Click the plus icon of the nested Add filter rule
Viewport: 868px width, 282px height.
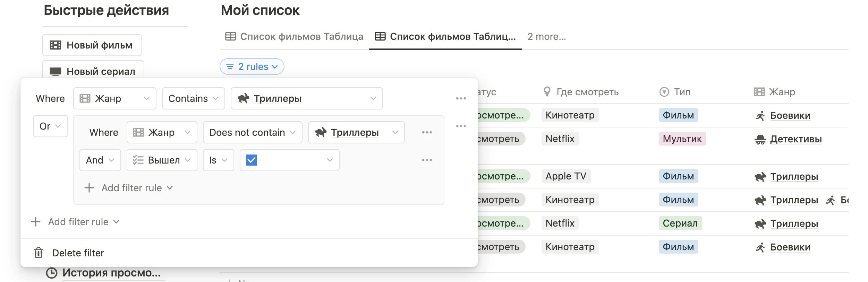point(89,188)
